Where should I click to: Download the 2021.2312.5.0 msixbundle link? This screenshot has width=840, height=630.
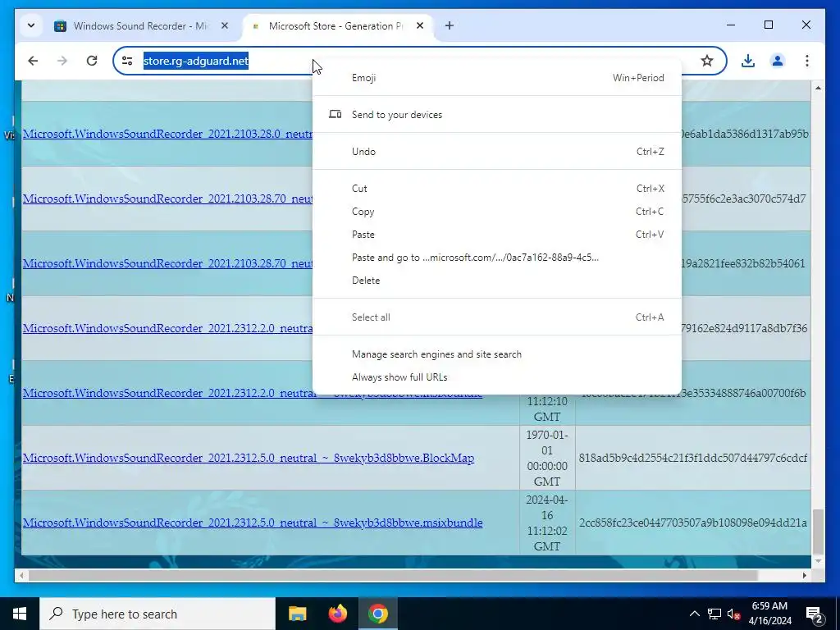click(253, 523)
